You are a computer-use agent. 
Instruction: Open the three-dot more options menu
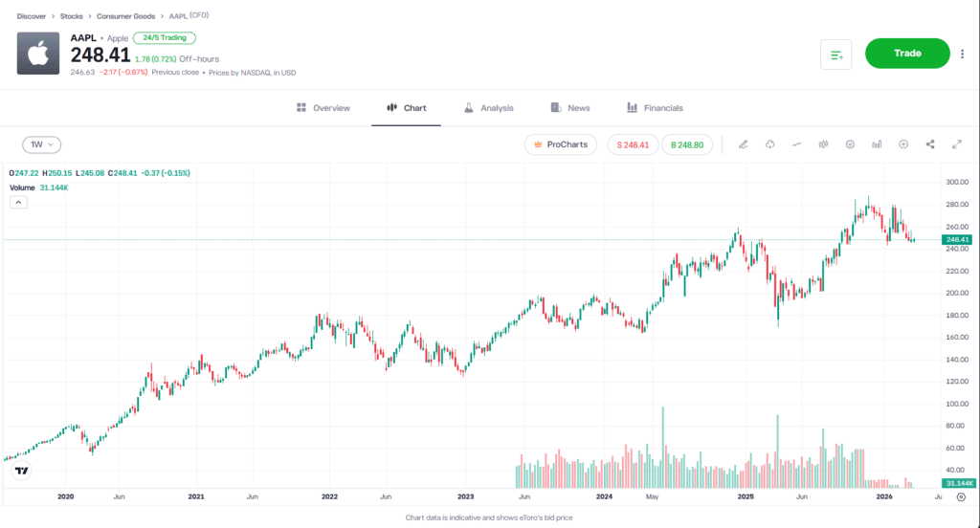(x=962, y=54)
